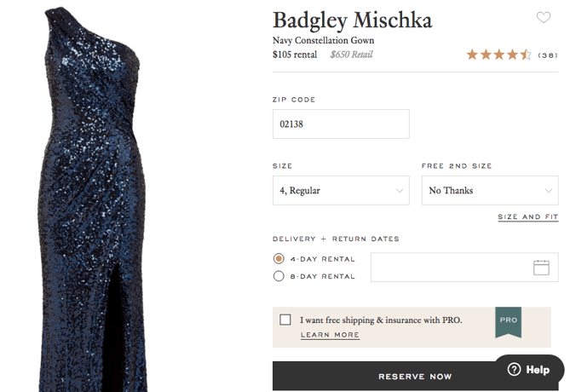The height and width of the screenshot is (392, 570).
Task: Select the 4-day rental option
Action: [279, 259]
